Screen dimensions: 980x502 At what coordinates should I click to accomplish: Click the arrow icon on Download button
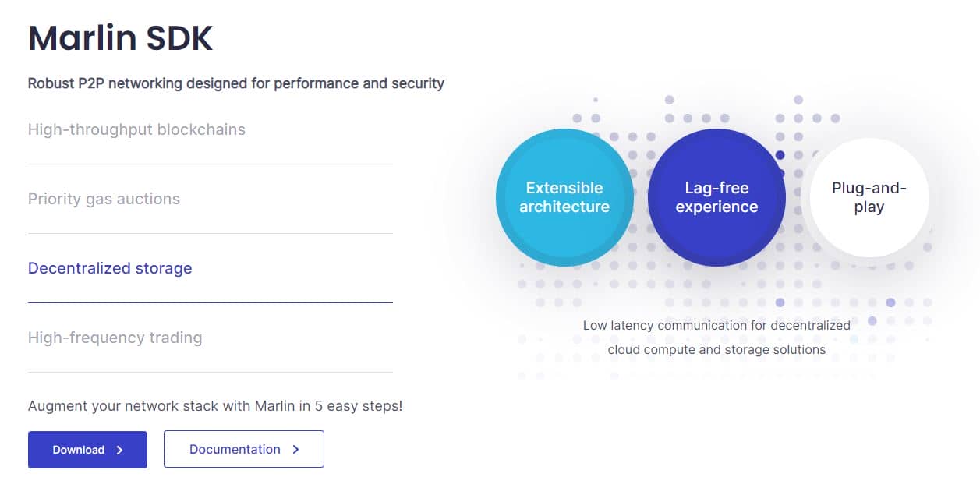tap(119, 450)
